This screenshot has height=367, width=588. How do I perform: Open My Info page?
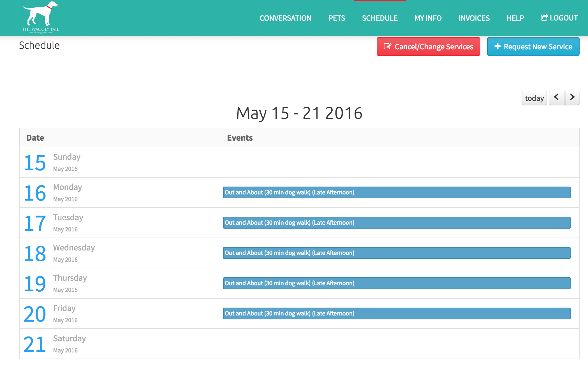click(428, 18)
